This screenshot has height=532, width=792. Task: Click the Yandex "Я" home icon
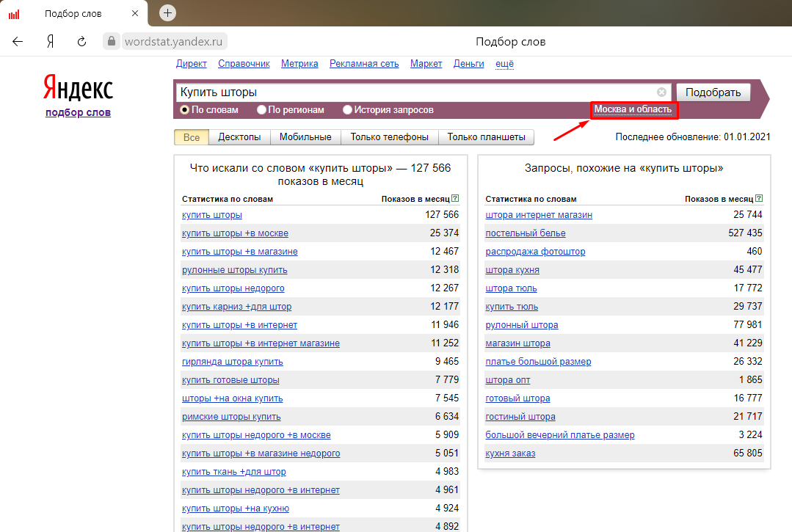[50, 41]
